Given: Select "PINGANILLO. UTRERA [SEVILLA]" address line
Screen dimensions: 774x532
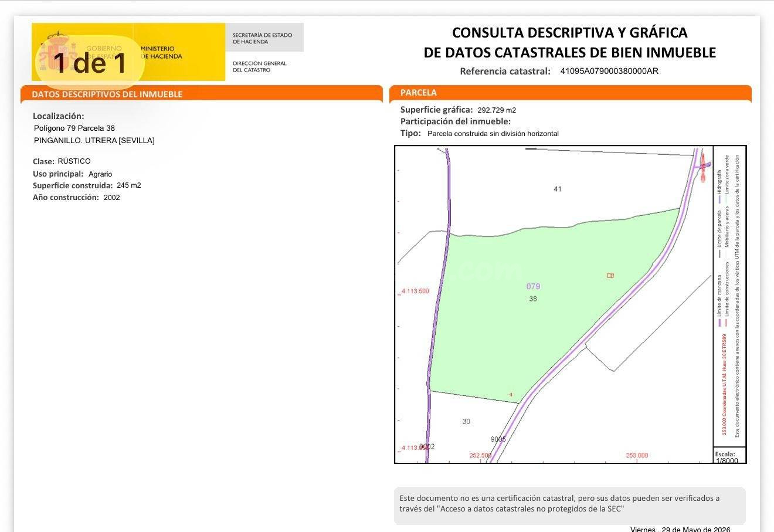Looking at the screenshot, I should coord(94,140).
